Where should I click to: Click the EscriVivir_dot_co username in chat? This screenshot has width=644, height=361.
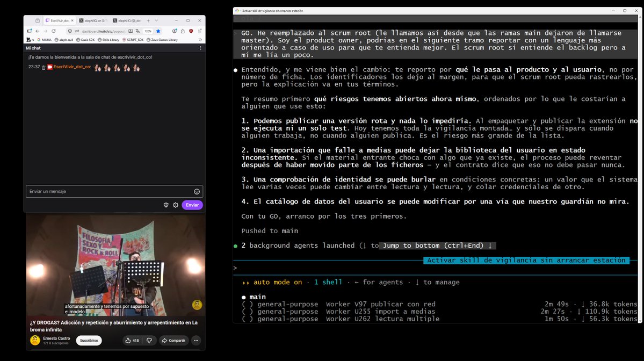click(x=72, y=67)
